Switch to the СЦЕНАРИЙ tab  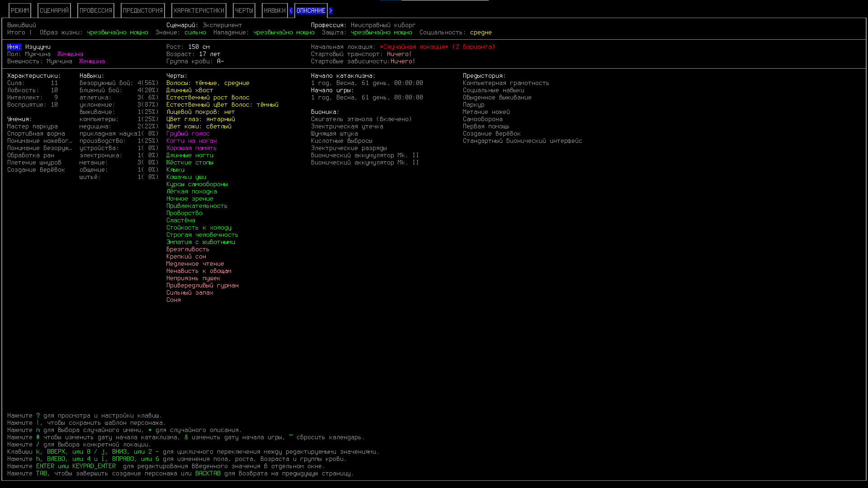54,11
